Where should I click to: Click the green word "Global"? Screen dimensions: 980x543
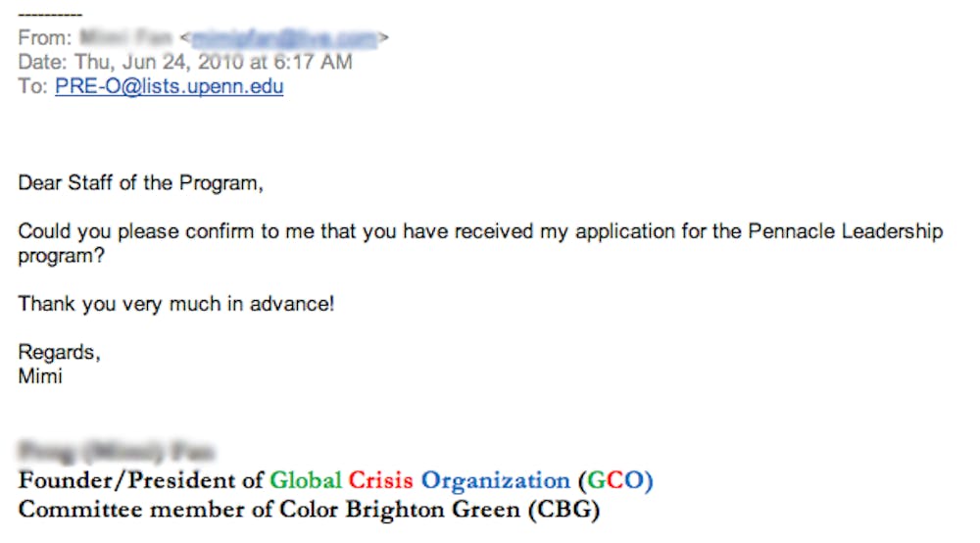pos(306,481)
